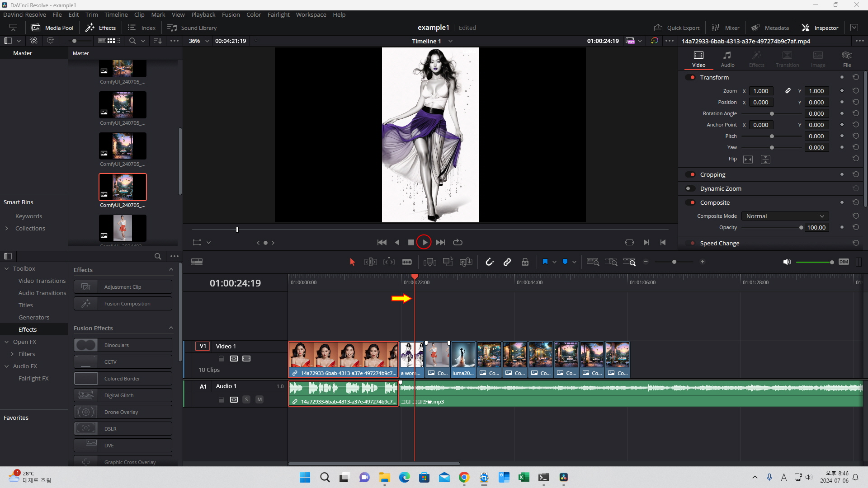
Task: Switch to Inspector File tab
Action: click(847, 59)
